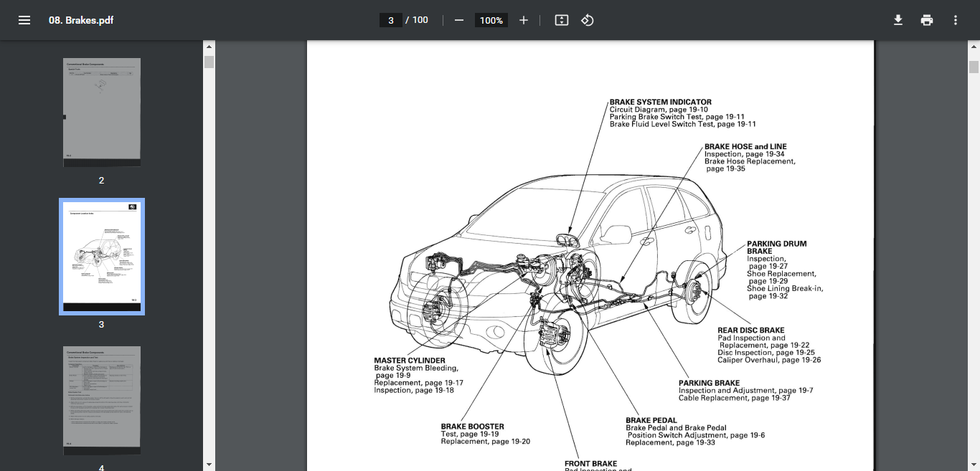
Task: Click thumbnail panel scroll up arrow
Action: pyautogui.click(x=209, y=46)
